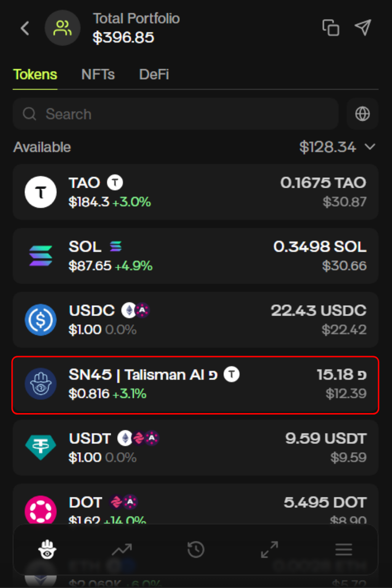
Task: Click the copy address icon
Action: point(331,28)
